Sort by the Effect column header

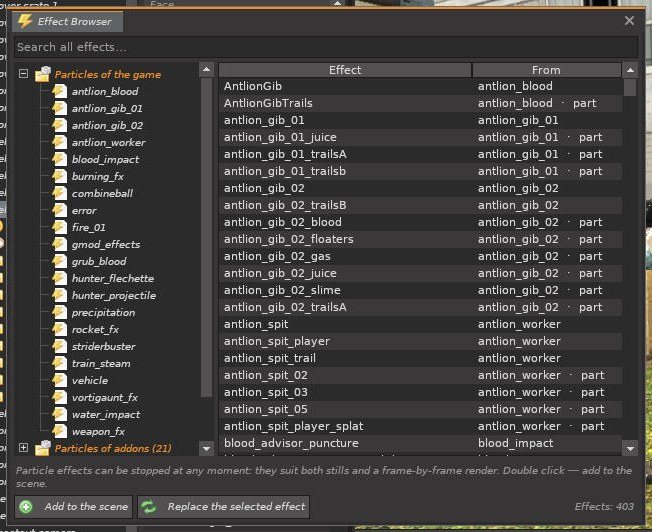[x=345, y=70]
